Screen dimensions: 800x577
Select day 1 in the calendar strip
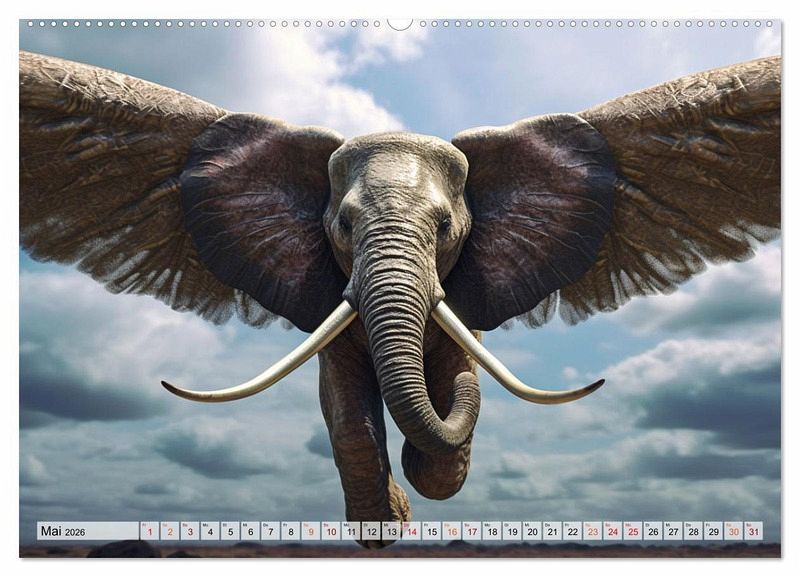(x=149, y=531)
